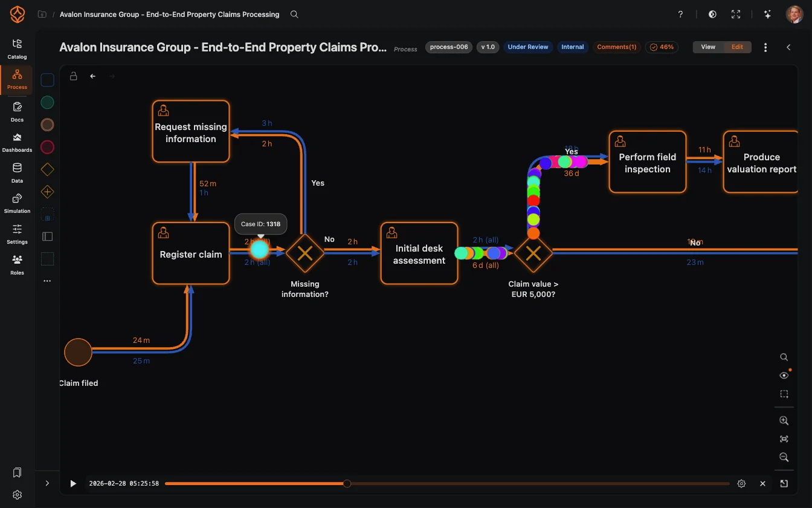Select the green dotted group shape in palette
812x508 pixels.
[47, 259]
